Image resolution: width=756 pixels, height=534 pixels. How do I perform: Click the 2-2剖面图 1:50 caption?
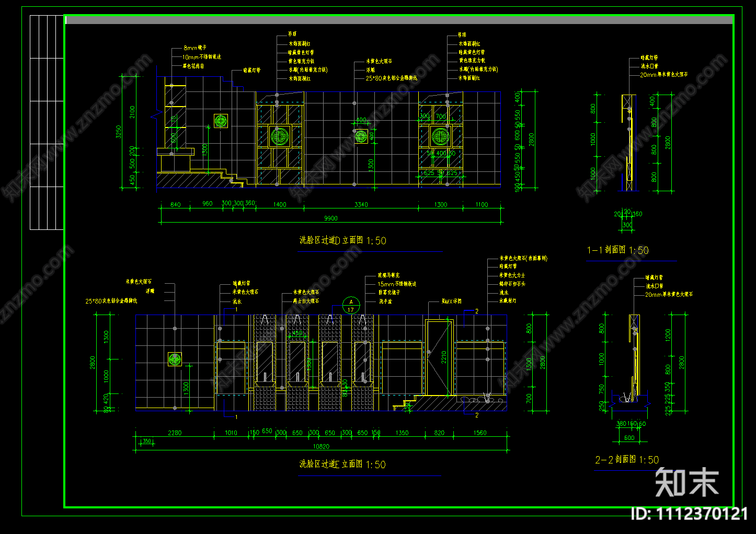pos(627,460)
